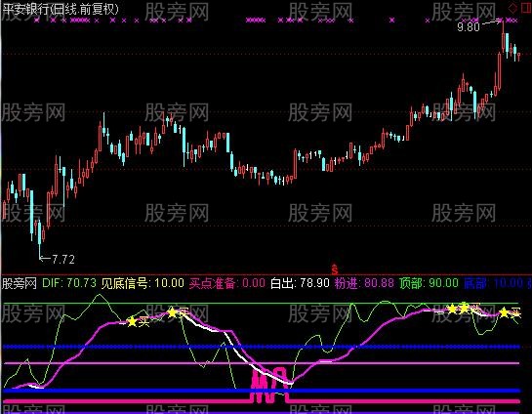Select the 白出: 78.90 indicator value
This screenshot has width=532, height=414.
tap(300, 283)
